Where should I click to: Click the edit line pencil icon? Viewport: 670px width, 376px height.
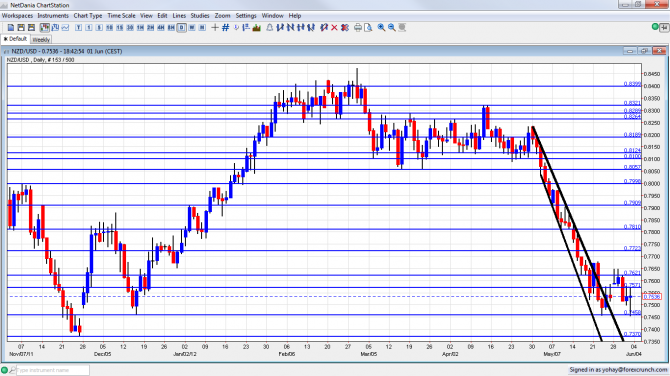click(x=324, y=28)
